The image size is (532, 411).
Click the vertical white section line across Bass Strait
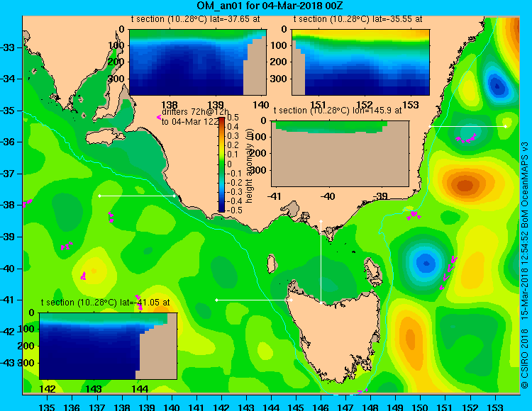tap(321, 262)
